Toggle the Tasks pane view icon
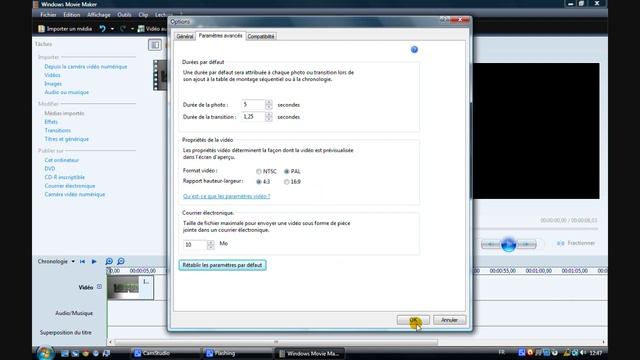 (155, 45)
